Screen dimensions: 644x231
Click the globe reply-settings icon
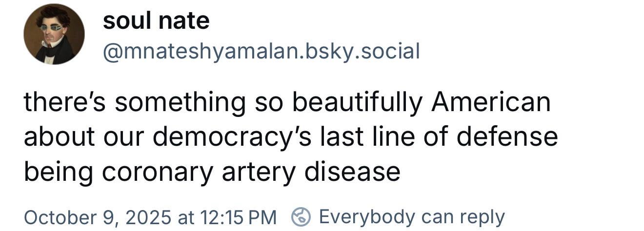pos(301,216)
